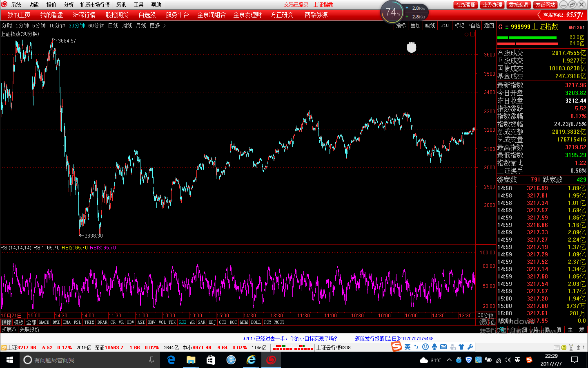Click the floating white USB icon
The width and height of the screenshot is (588, 368).
click(x=412, y=47)
